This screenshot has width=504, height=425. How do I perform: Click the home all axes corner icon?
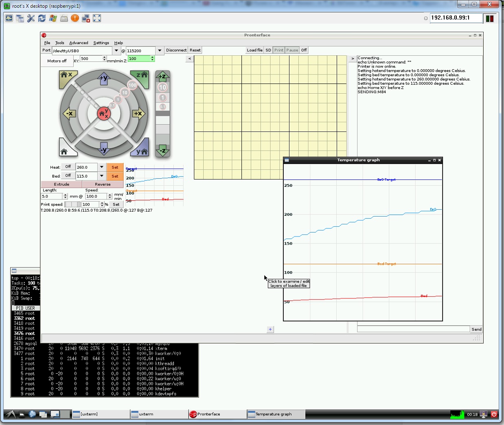(x=65, y=151)
